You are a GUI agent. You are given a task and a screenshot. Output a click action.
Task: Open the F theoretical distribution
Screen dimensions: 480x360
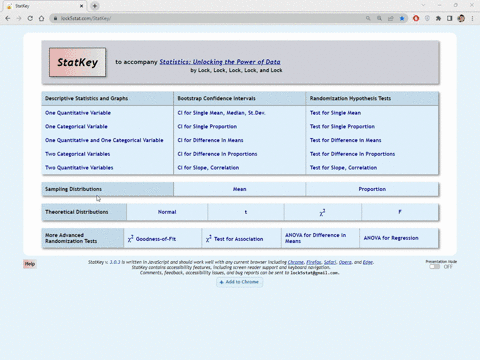pos(400,212)
